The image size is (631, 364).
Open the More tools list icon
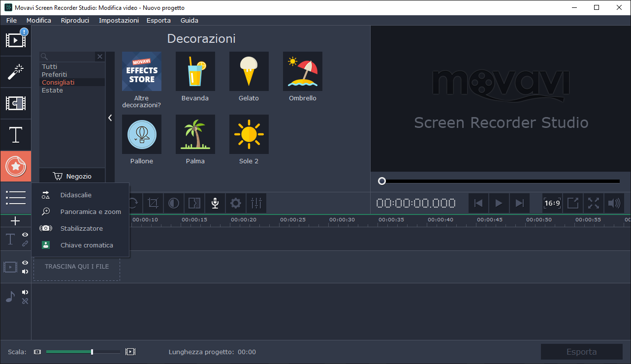[x=16, y=198]
